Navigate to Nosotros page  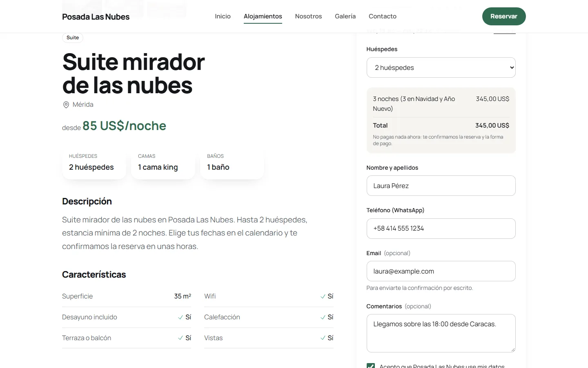(308, 16)
